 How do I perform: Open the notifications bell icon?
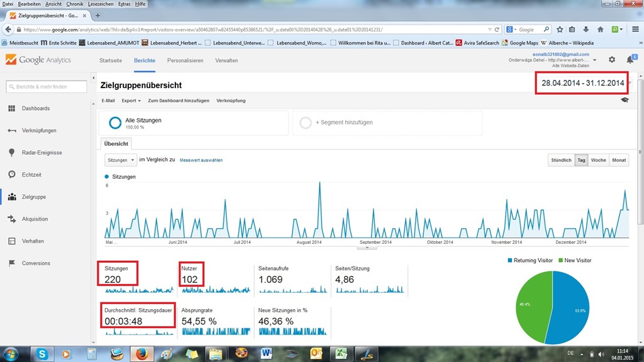630,60
